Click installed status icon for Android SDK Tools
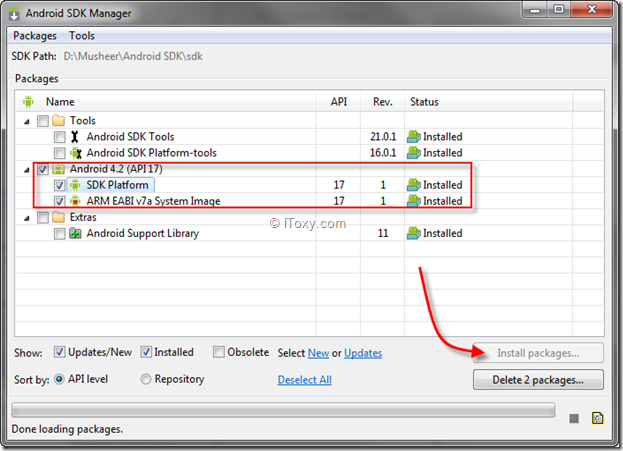 [x=414, y=137]
